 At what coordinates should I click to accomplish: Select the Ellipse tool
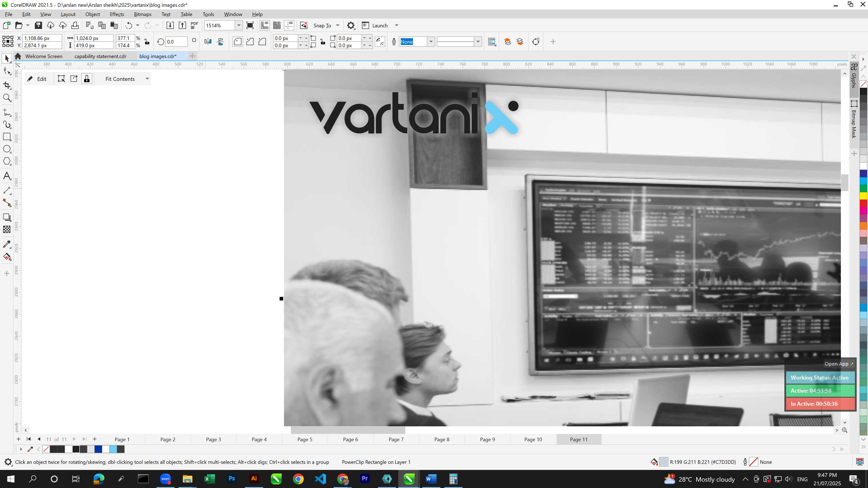(x=7, y=149)
